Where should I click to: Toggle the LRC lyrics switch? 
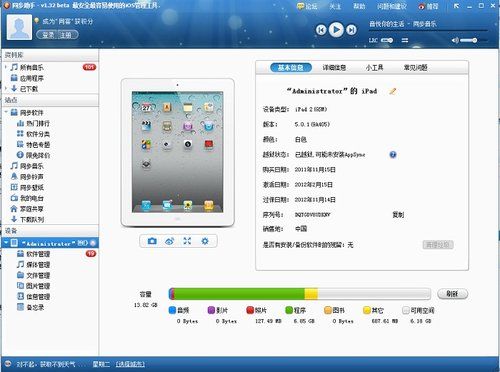point(387,40)
